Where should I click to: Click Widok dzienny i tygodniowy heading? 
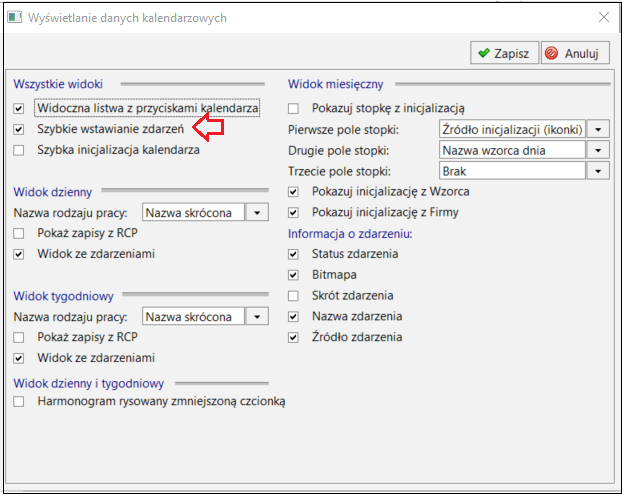(x=89, y=383)
